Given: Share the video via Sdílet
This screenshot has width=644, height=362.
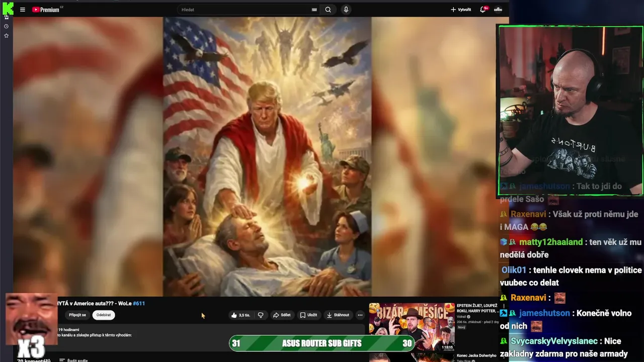Looking at the screenshot, I should pyautogui.click(x=282, y=315).
